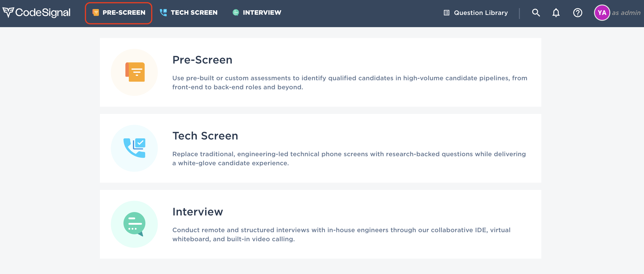644x274 pixels.
Task: Switch to the TECH SCREEN tab
Action: pyautogui.click(x=189, y=12)
